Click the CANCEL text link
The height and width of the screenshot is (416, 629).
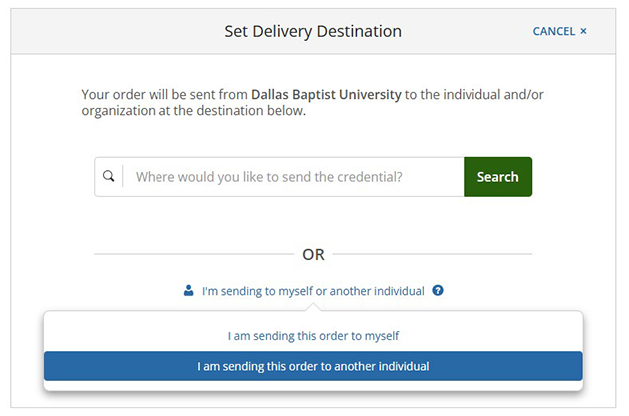pos(553,32)
